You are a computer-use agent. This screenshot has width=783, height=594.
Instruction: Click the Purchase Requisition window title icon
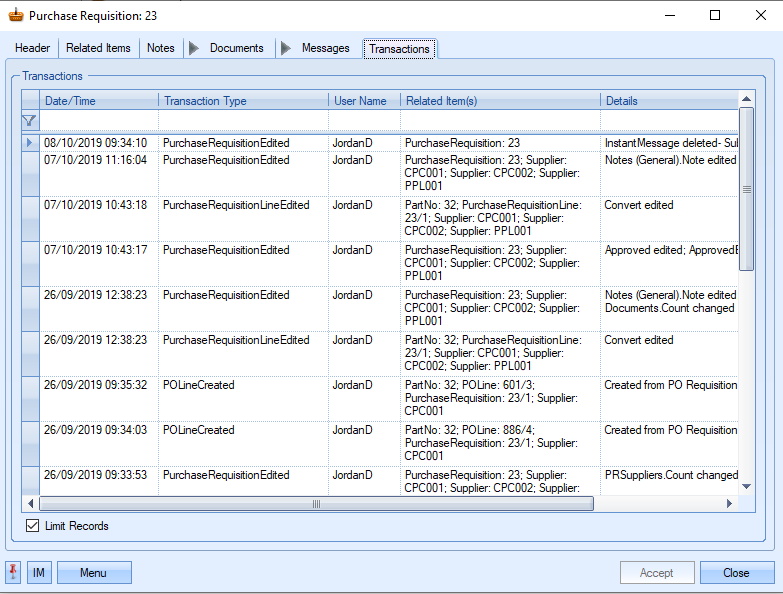coord(16,16)
